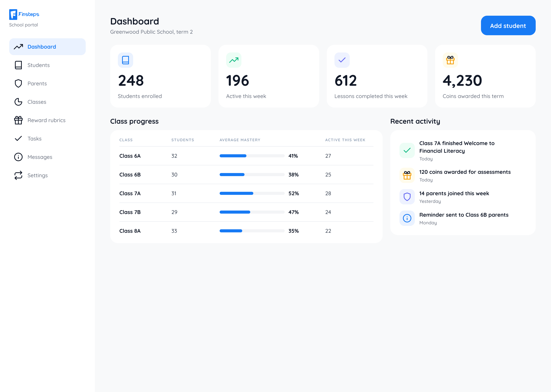Click active count 28 in Class 7A row

point(328,193)
